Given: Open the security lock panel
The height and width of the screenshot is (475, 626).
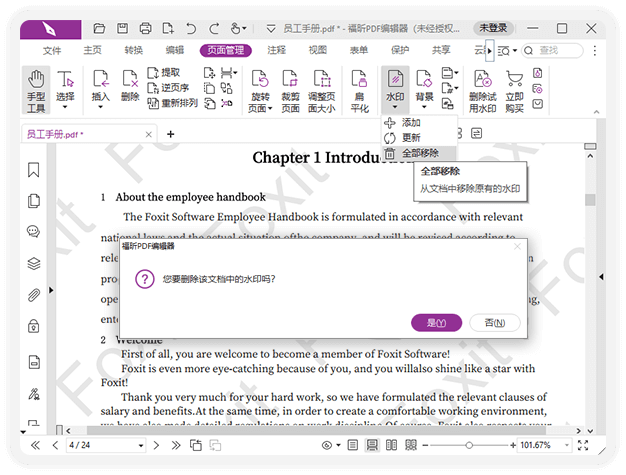Looking at the screenshot, I should tap(34, 326).
